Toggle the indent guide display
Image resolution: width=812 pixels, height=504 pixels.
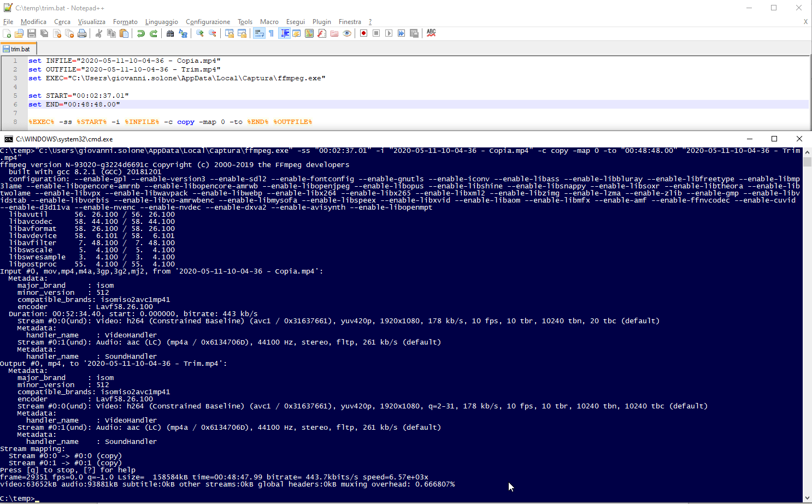pos(285,33)
